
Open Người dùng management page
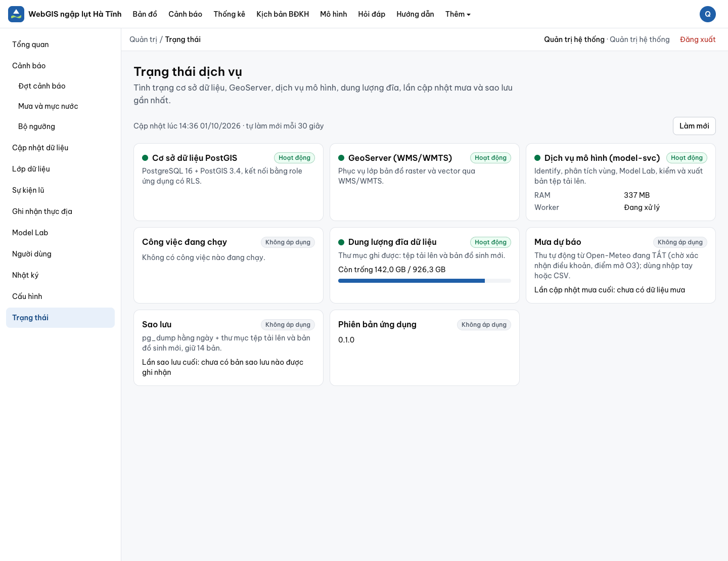[x=61, y=254]
